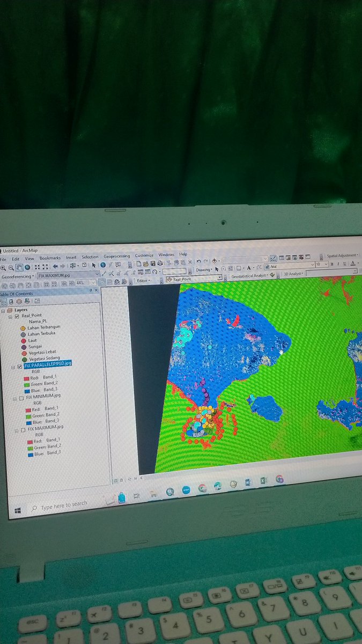Click the Windows search box

tap(64, 506)
